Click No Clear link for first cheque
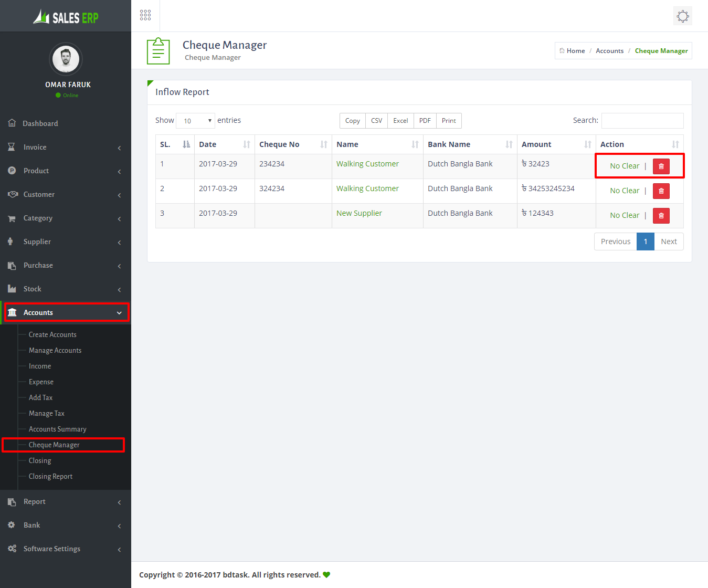 (x=624, y=166)
